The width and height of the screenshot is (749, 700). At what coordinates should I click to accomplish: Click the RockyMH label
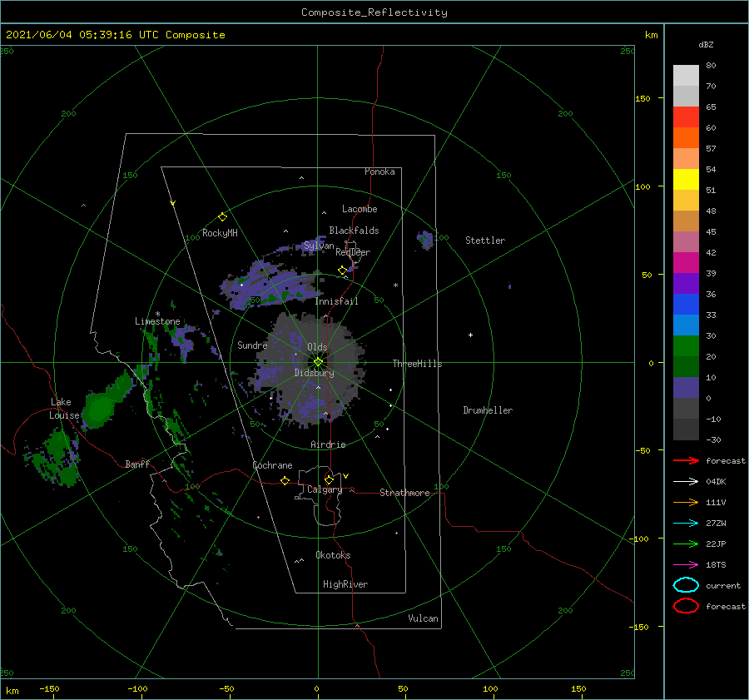pos(220,233)
